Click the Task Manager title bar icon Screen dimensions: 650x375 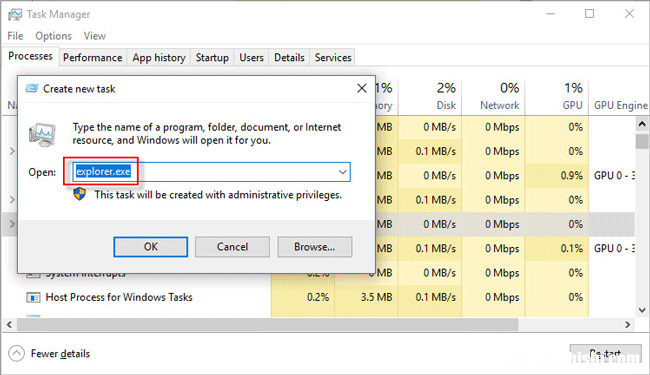click(15, 15)
